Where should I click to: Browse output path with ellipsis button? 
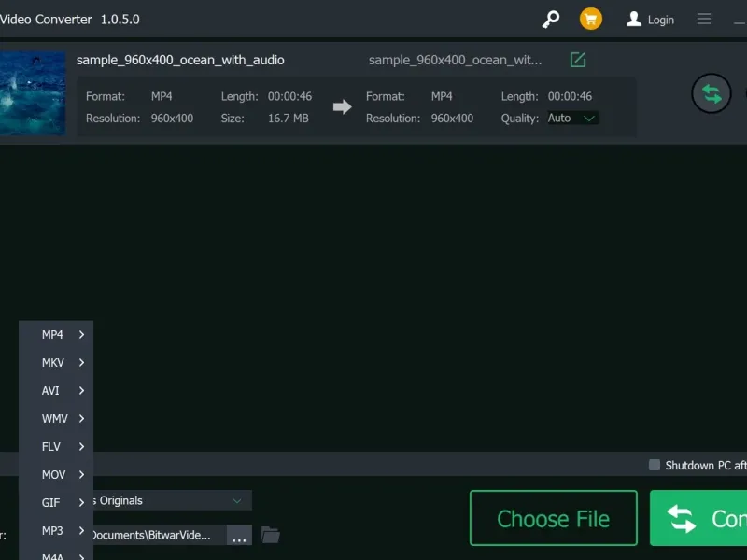pyautogui.click(x=239, y=535)
